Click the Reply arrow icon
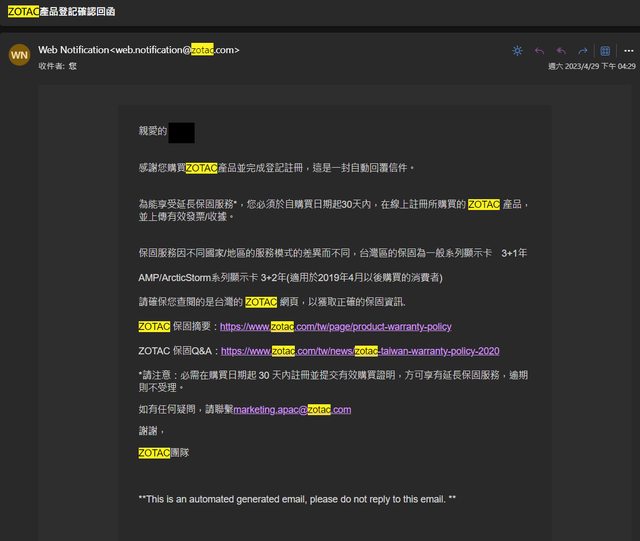The height and width of the screenshot is (541, 640). [540, 50]
